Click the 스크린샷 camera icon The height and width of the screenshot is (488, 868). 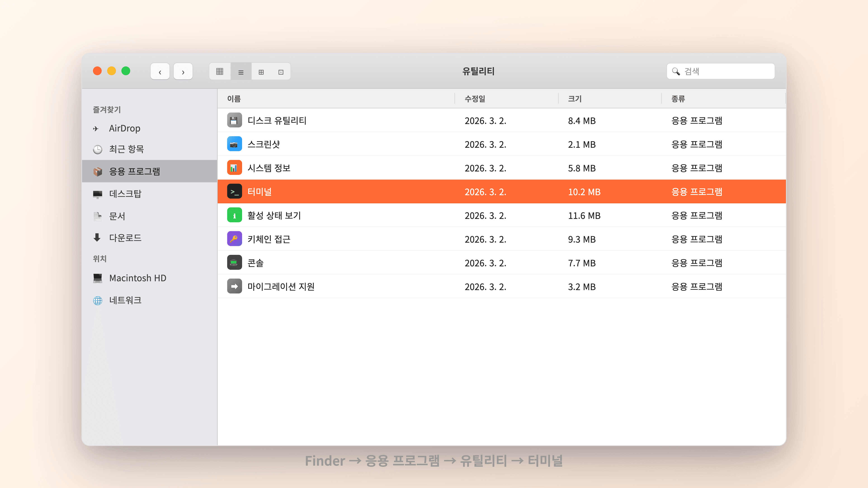click(235, 144)
